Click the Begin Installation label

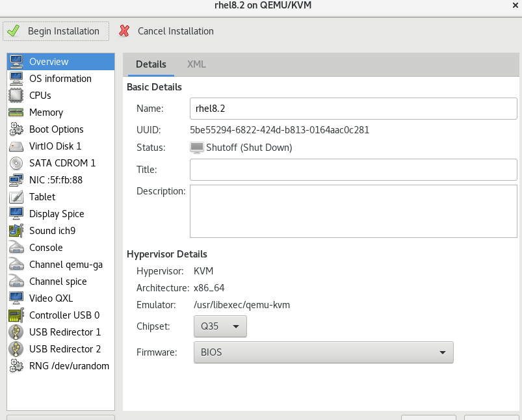click(64, 31)
